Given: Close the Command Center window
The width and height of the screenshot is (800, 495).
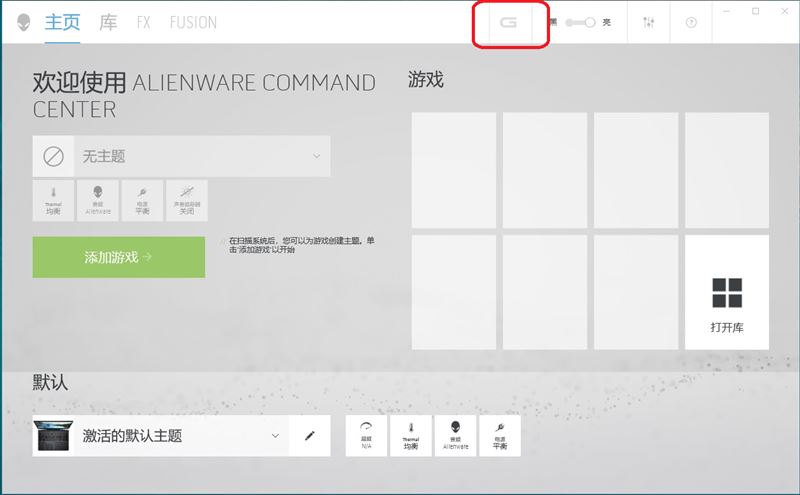Looking at the screenshot, I should click(785, 11).
